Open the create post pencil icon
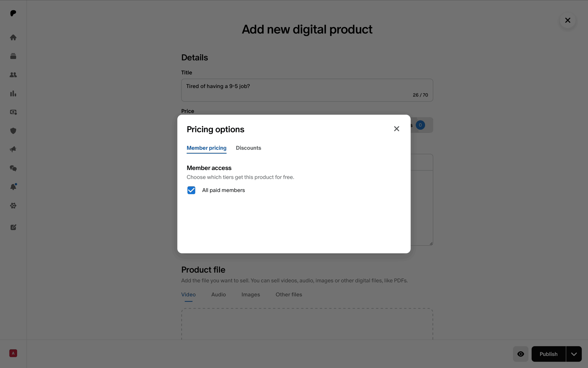This screenshot has height=368, width=588. pos(13,227)
